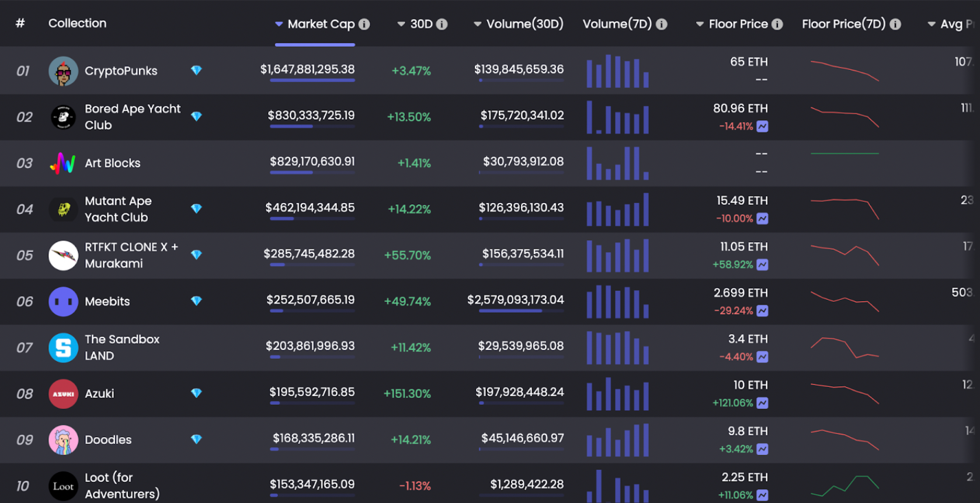Click the diamond badge next to Meebits

196,301
